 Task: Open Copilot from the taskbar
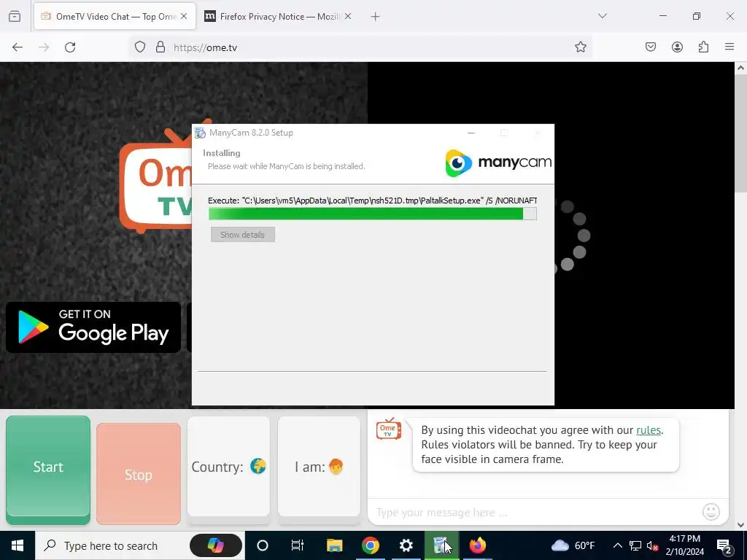[216, 545]
